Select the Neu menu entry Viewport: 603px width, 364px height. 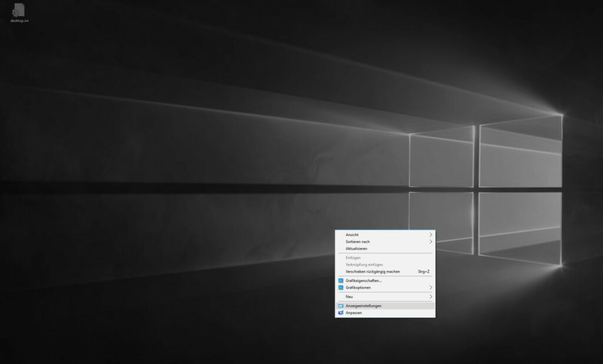tap(385, 297)
